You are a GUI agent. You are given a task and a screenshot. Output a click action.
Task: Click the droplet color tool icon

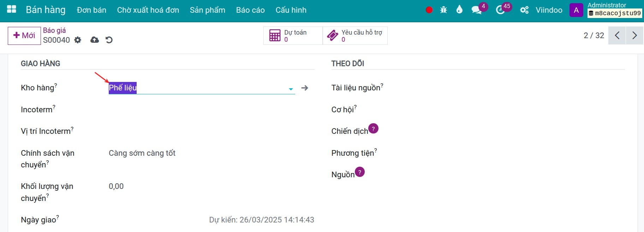pos(459,10)
